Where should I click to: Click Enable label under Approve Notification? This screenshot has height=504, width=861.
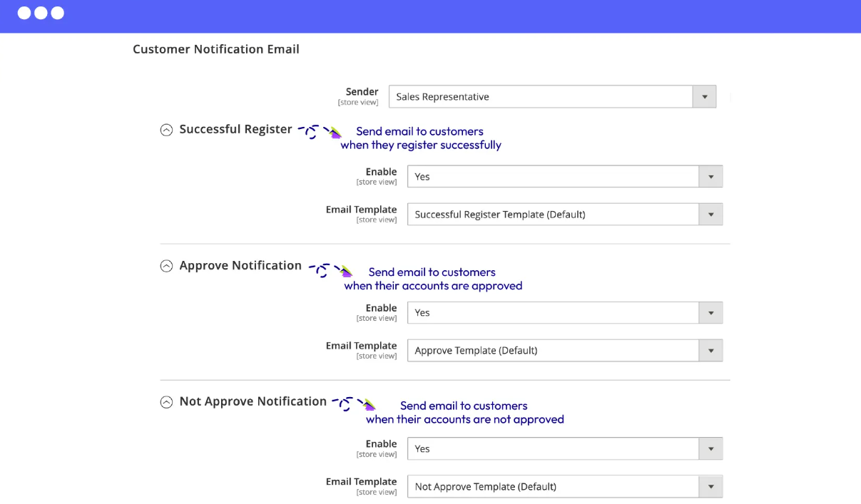382,308
